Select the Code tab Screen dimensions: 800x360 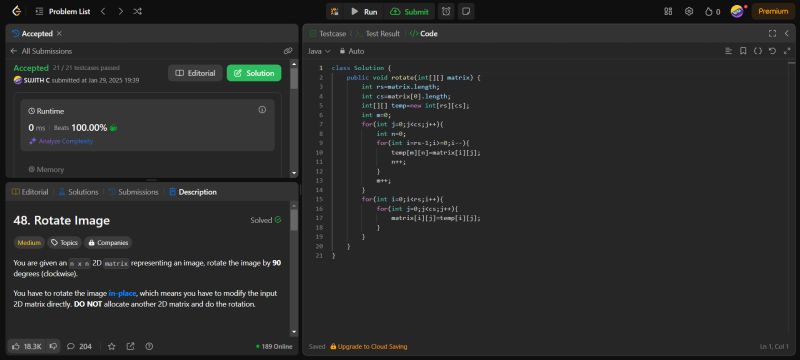tap(423, 34)
